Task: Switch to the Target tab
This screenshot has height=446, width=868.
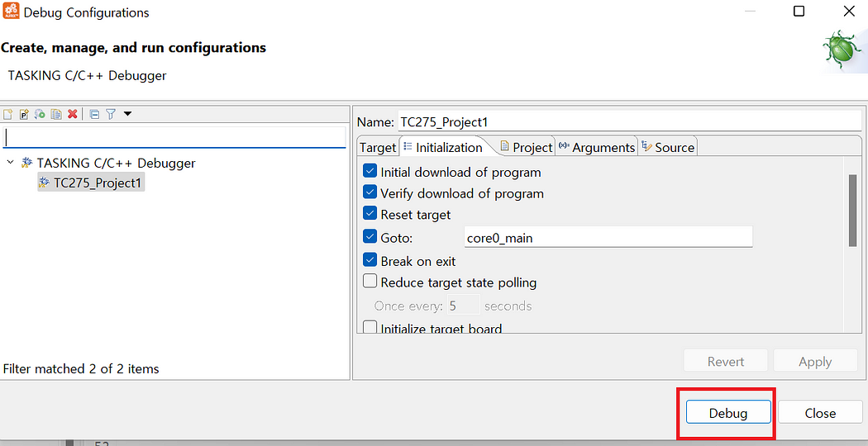Action: tap(378, 147)
